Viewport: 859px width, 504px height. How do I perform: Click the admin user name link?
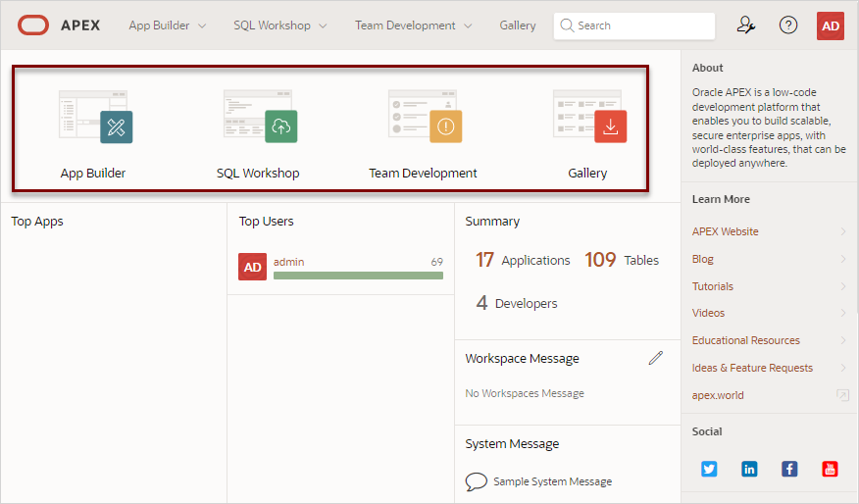pos(288,262)
